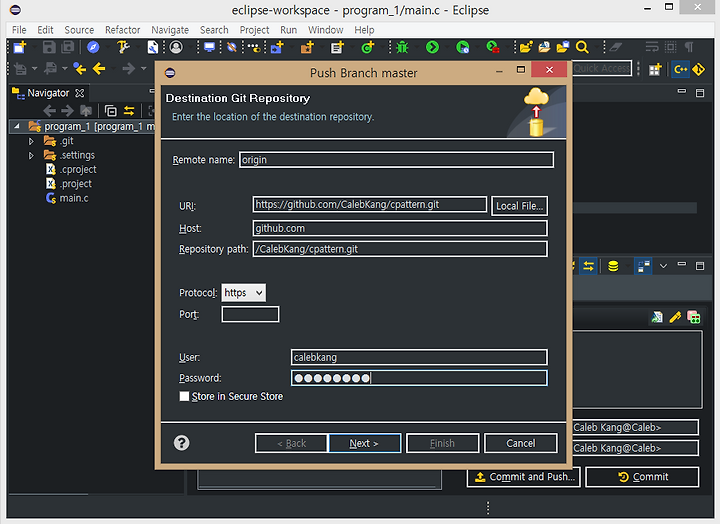
Task: Click the Run with red toolbox icon
Action: point(493,47)
